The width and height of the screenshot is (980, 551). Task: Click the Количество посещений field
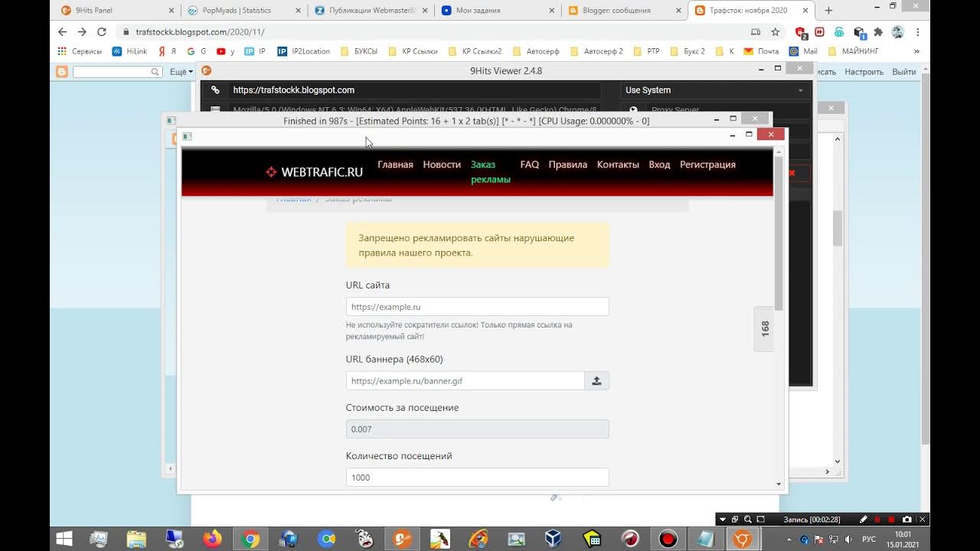coord(477,477)
